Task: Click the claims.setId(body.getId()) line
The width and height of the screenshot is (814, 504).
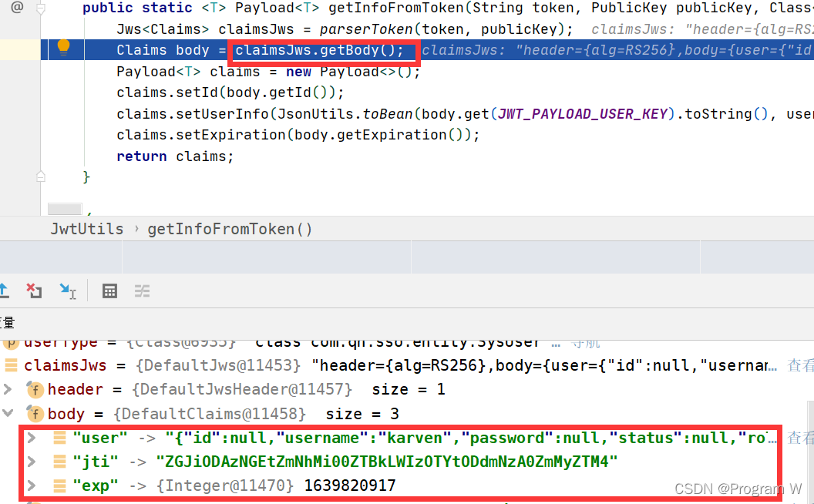Action: [x=230, y=92]
